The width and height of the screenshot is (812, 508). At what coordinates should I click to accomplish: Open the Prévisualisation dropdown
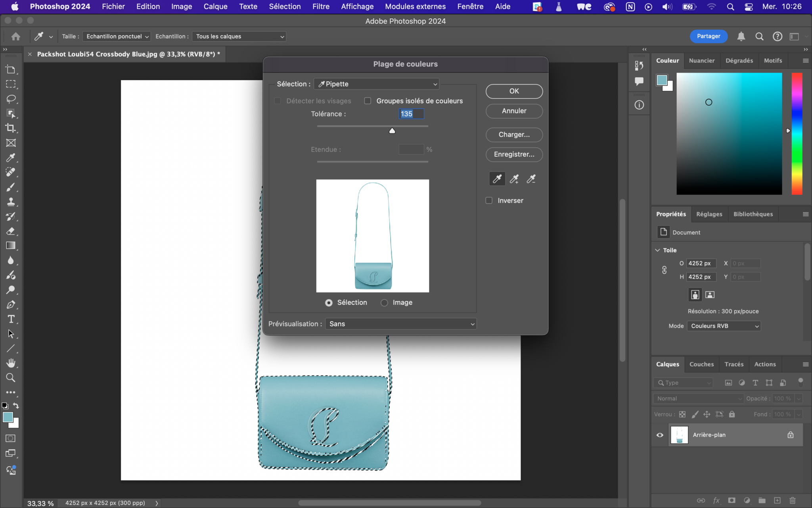coord(401,324)
